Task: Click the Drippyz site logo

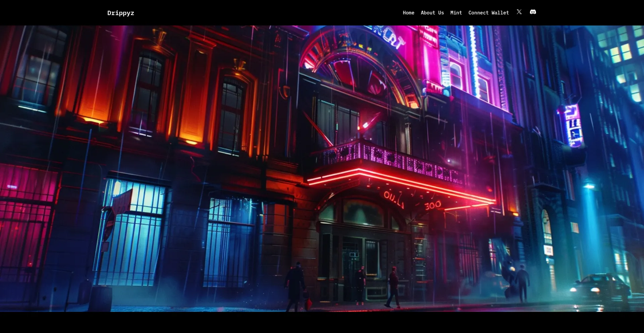Action: pyautogui.click(x=120, y=13)
